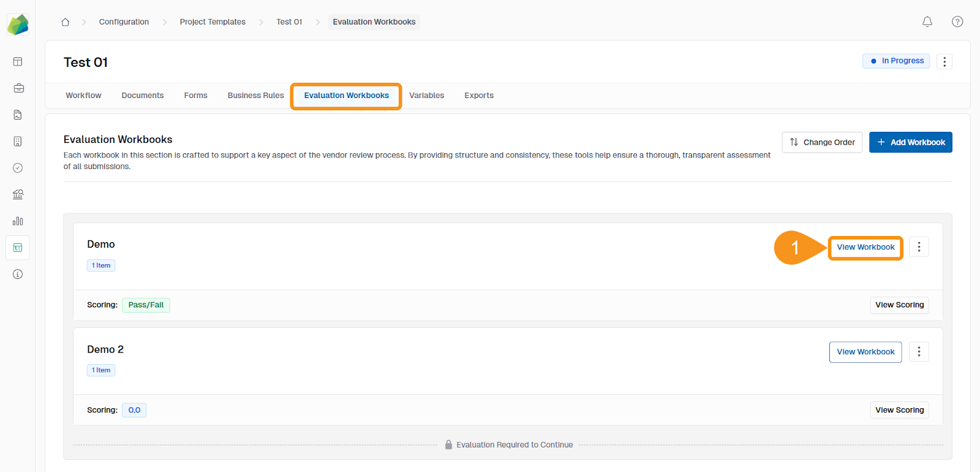Click the info icon in sidebar

[x=18, y=274]
